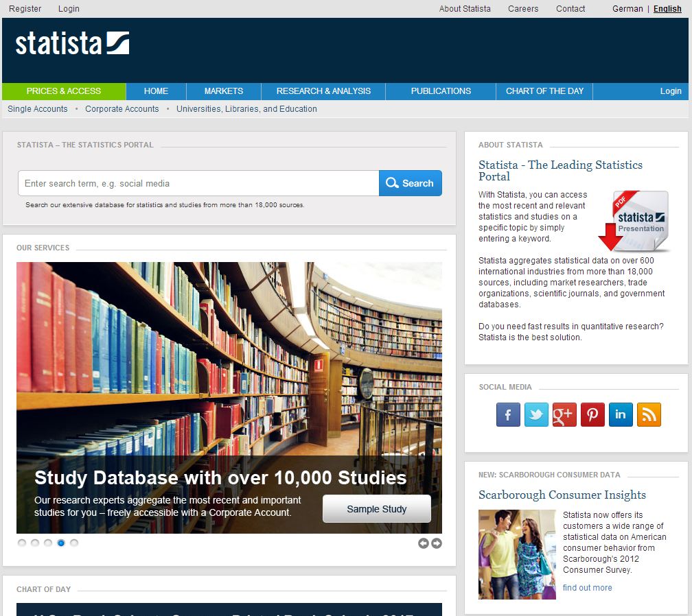Open Single Accounts submenu link

coord(38,109)
